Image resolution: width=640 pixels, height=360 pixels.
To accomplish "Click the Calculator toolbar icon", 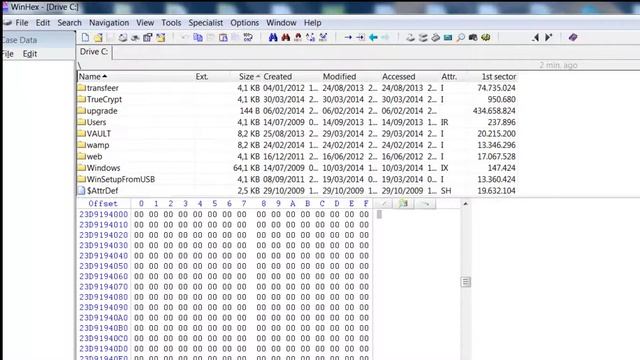I will pyautogui.click(x=448, y=38).
